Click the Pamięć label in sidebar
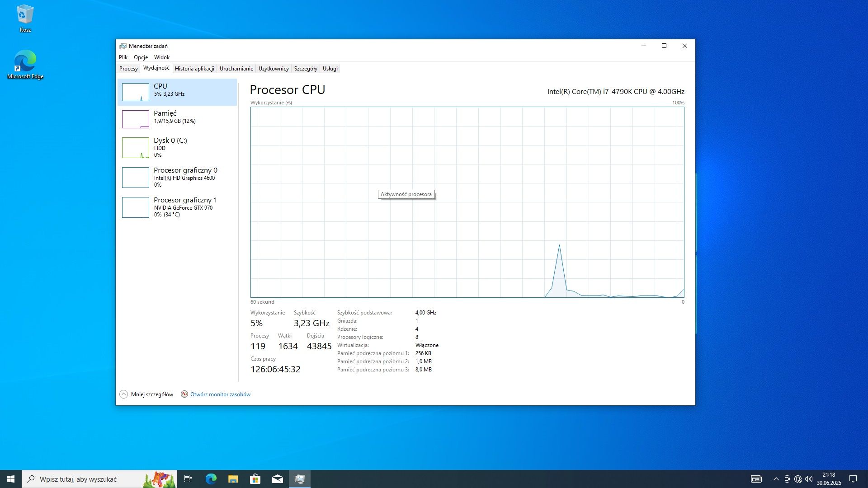This screenshot has width=868, height=488. [165, 113]
